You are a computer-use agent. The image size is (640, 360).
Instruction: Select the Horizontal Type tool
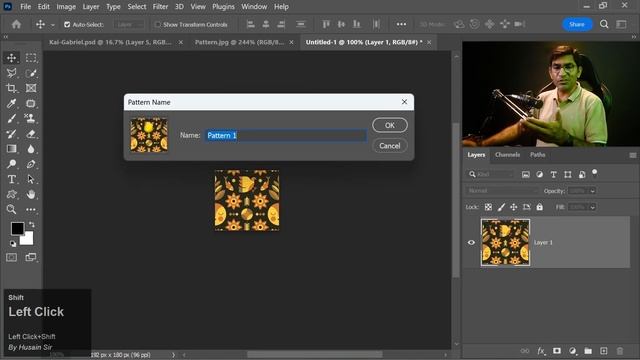coord(11,179)
